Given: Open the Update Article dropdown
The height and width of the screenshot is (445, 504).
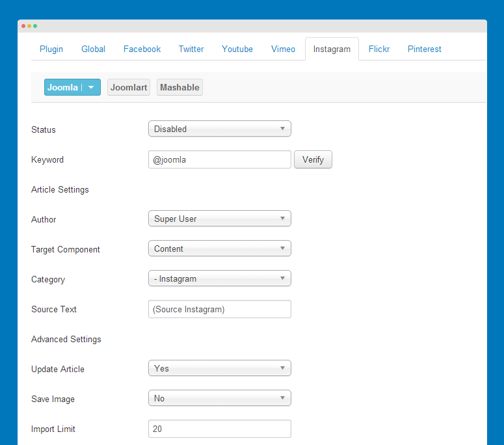Looking at the screenshot, I should (220, 368).
